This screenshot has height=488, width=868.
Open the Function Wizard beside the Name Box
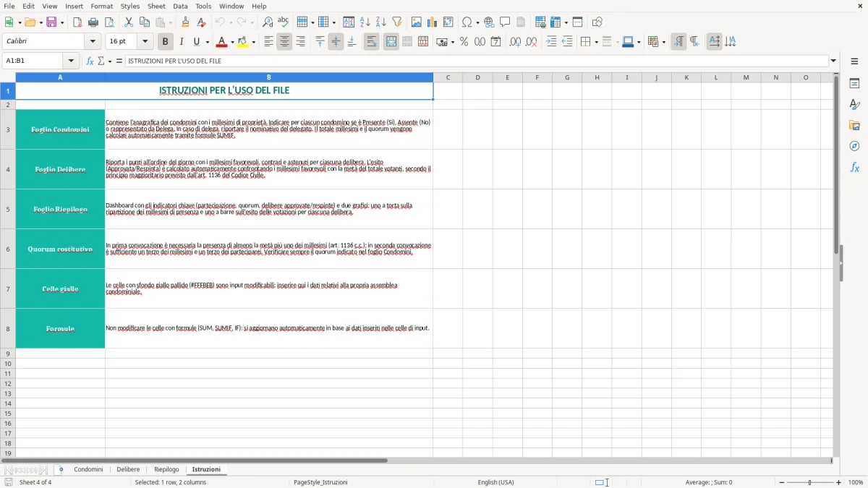(90, 61)
